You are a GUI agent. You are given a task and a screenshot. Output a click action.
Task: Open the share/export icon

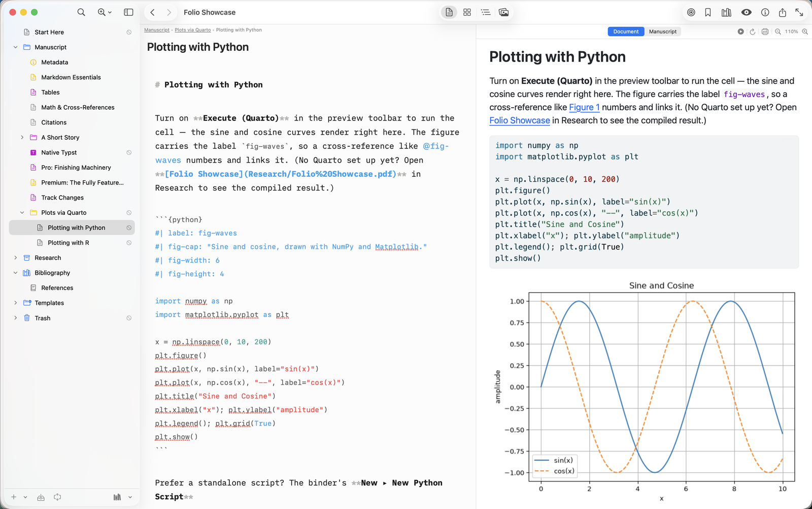click(783, 12)
